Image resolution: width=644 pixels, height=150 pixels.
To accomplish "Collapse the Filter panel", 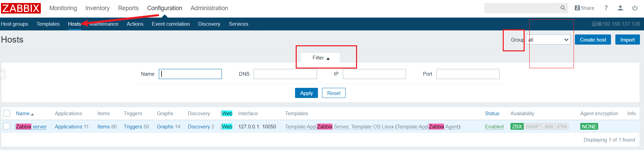I will [x=320, y=58].
